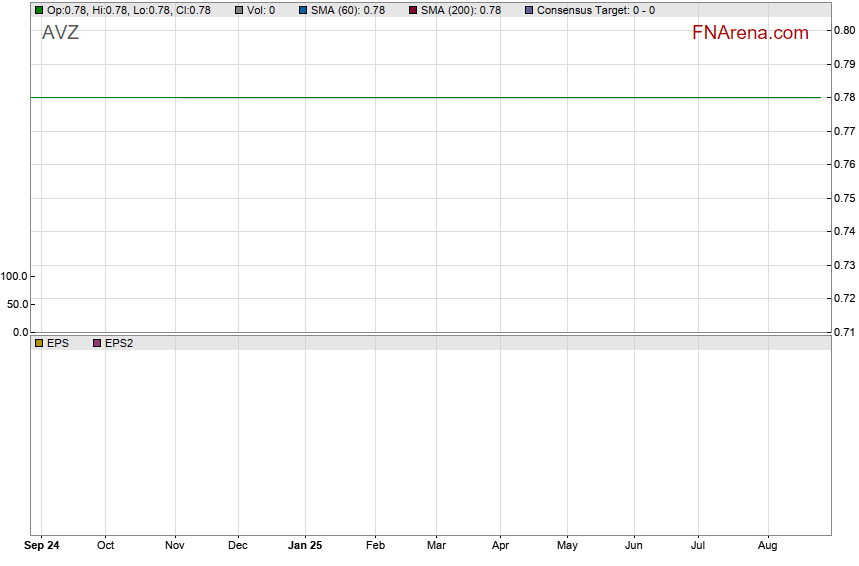Open the FNArena.com watermark link

click(x=750, y=33)
